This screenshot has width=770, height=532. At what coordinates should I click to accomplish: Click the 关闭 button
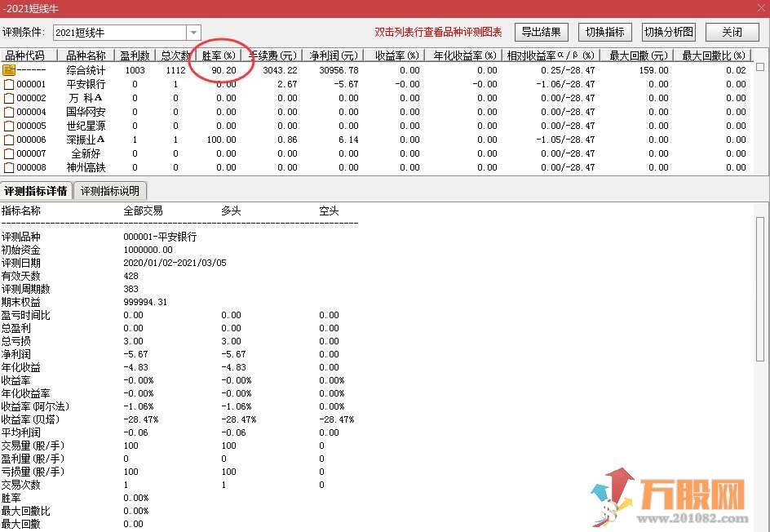(732, 33)
